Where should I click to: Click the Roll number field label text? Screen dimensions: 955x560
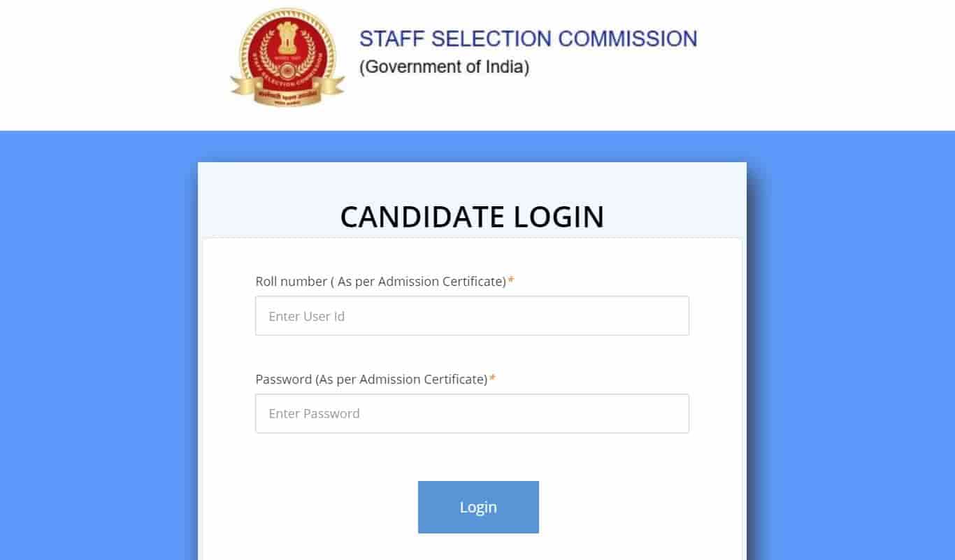tap(380, 281)
